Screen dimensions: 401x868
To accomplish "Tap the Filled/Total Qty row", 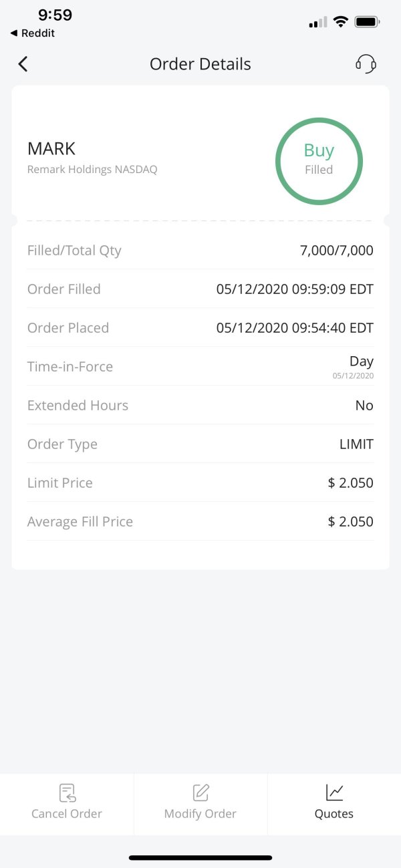I will (200, 251).
